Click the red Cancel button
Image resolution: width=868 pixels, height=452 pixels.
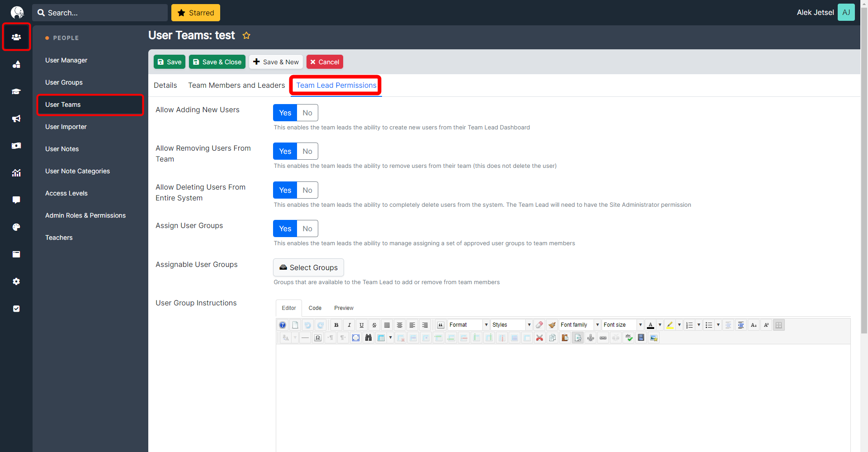[325, 62]
